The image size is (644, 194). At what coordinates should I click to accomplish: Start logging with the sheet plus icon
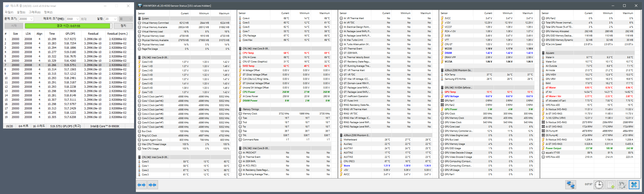(610, 185)
